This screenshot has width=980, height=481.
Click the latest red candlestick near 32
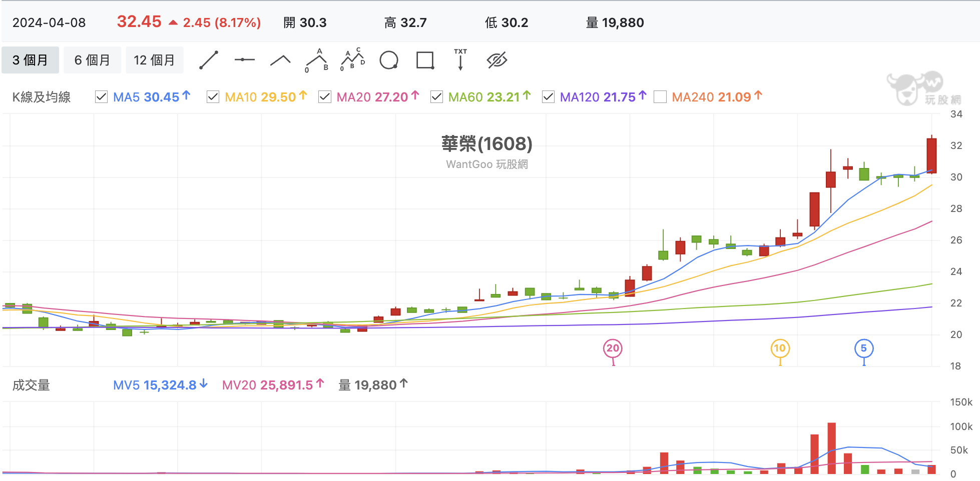point(931,155)
